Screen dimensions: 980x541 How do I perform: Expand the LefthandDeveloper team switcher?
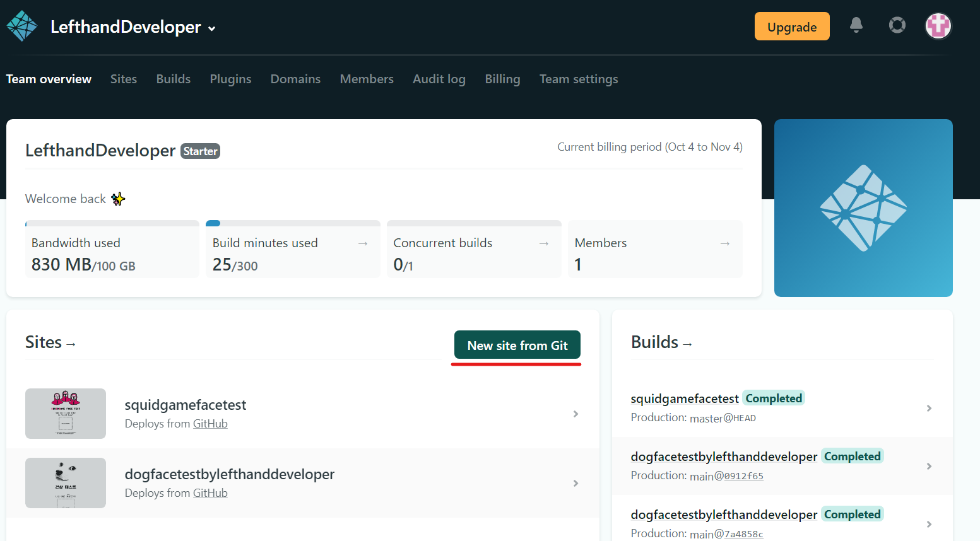point(133,27)
